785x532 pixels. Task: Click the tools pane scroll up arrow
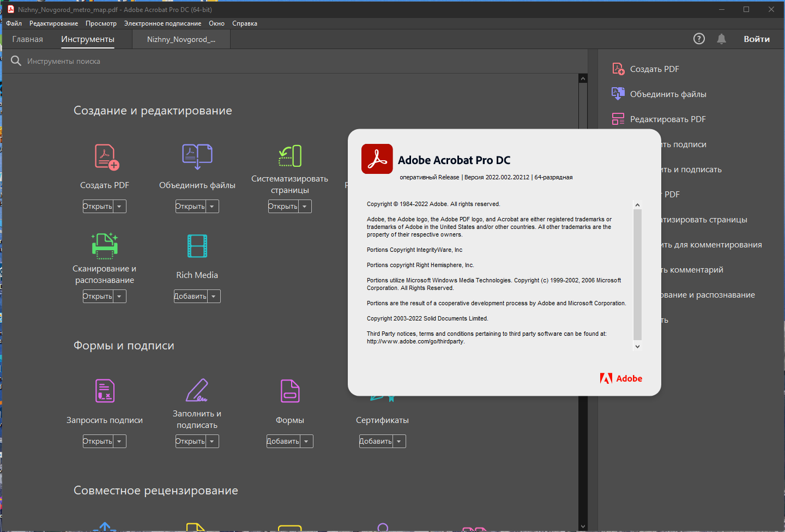coord(583,78)
